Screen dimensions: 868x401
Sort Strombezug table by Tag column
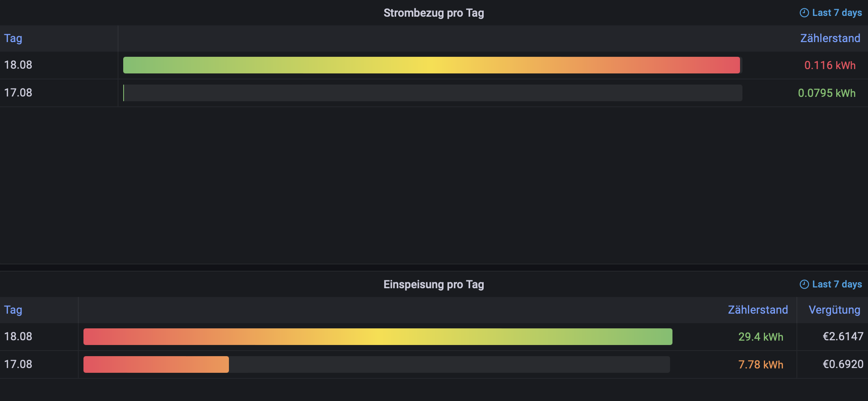pyautogui.click(x=13, y=39)
